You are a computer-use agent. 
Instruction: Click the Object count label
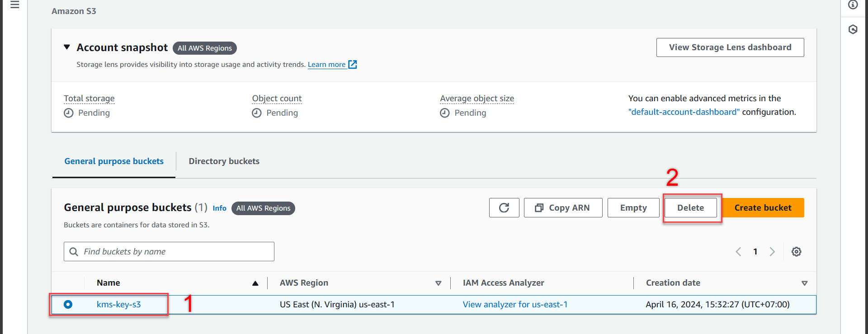[x=277, y=99]
